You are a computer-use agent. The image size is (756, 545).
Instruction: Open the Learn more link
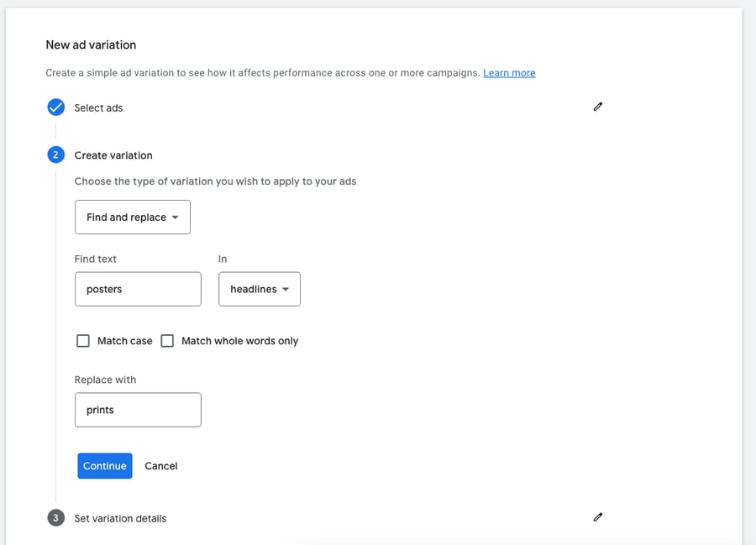pos(508,72)
